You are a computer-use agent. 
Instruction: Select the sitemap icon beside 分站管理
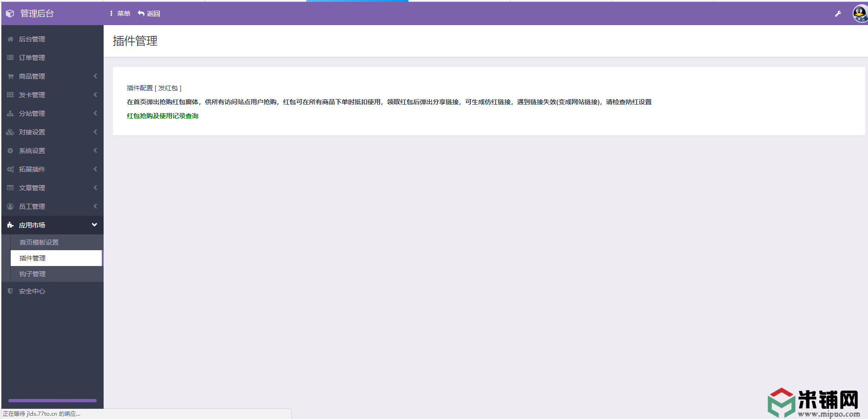(x=10, y=113)
